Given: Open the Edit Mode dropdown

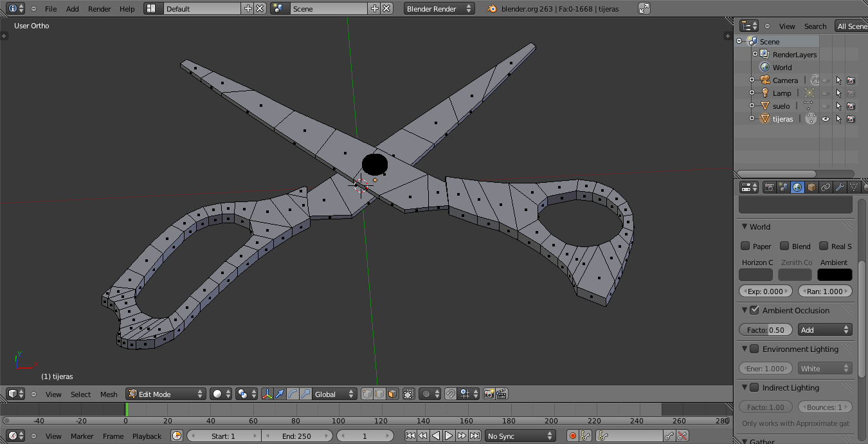Looking at the screenshot, I should tap(166, 394).
